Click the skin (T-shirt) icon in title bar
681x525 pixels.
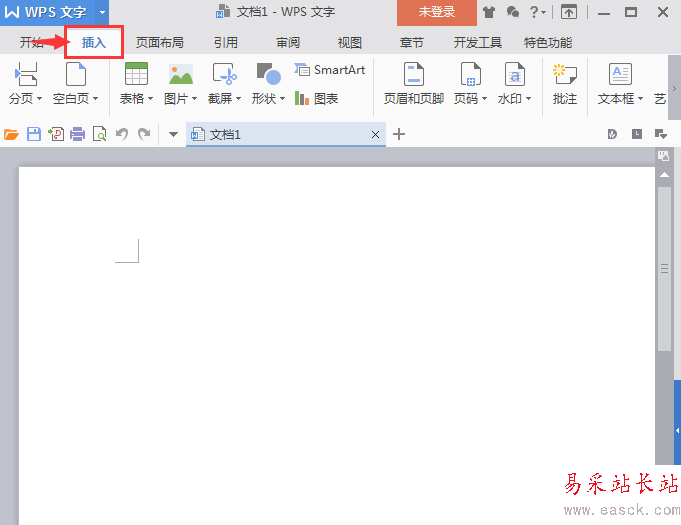coord(489,12)
